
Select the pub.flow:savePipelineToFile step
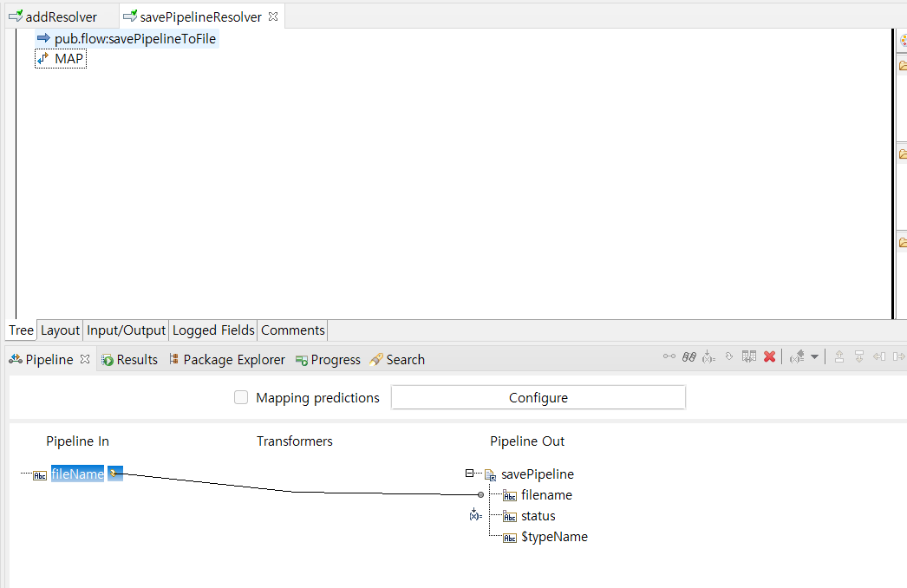(134, 39)
